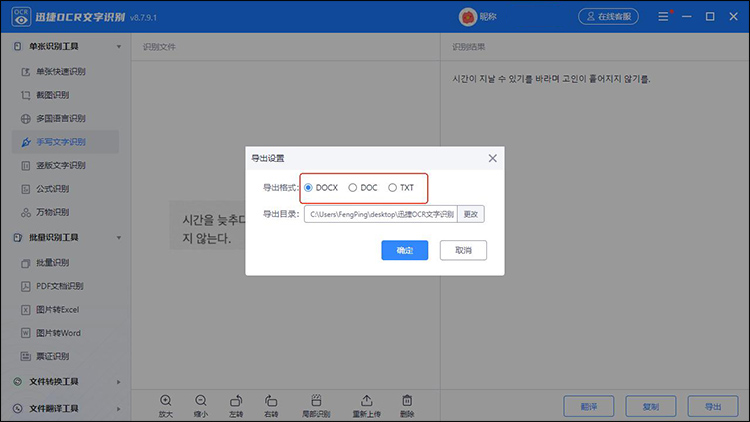Screen dimensions: 750x422
Task: Click the icon beside 竖版文字识别
Action: tap(26, 166)
